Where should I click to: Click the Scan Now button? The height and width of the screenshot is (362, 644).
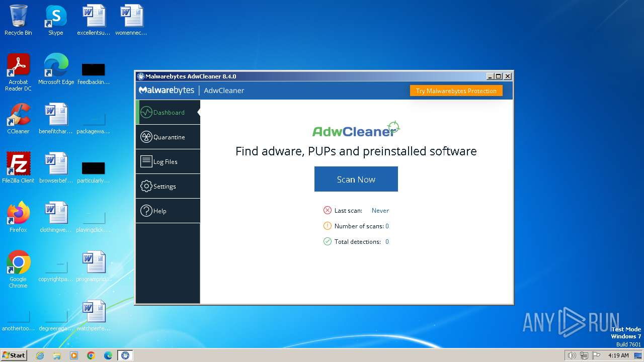tap(356, 179)
